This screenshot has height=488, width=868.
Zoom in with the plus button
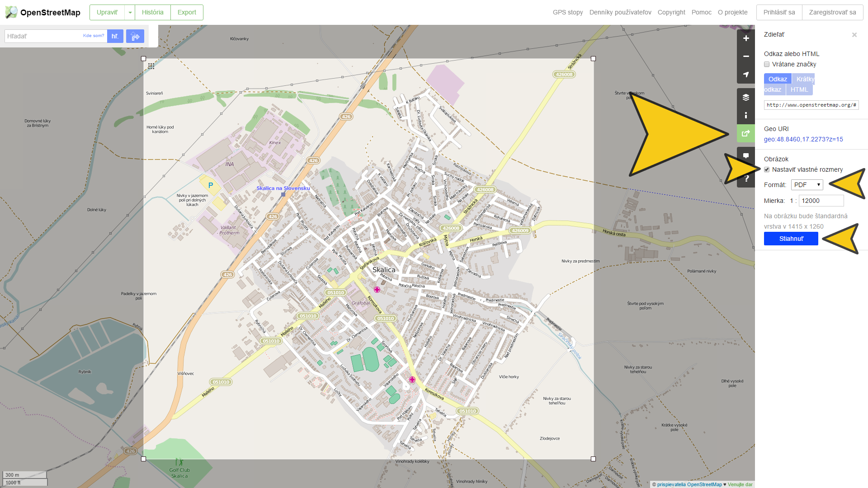click(746, 38)
